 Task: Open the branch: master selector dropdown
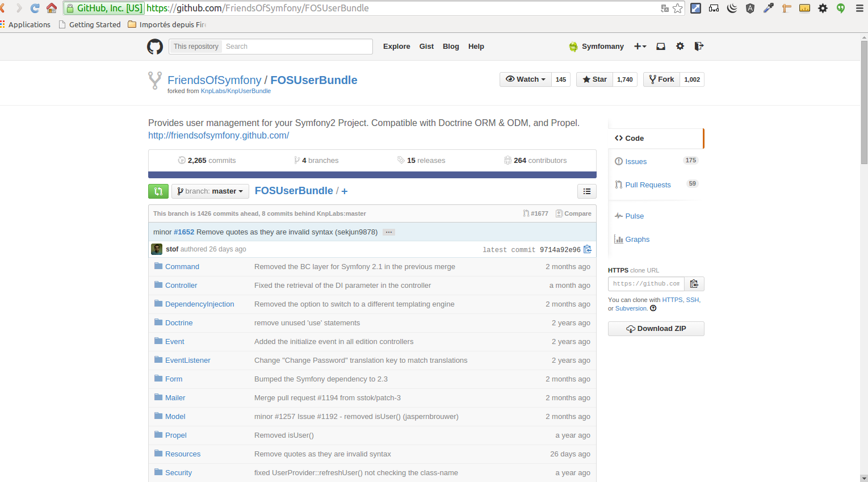click(x=210, y=191)
